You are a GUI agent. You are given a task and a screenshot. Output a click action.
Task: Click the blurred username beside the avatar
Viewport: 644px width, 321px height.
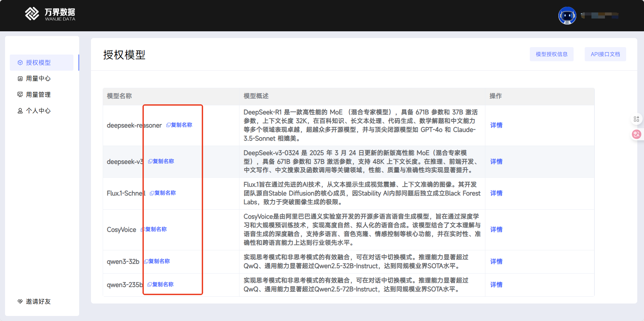pos(600,15)
